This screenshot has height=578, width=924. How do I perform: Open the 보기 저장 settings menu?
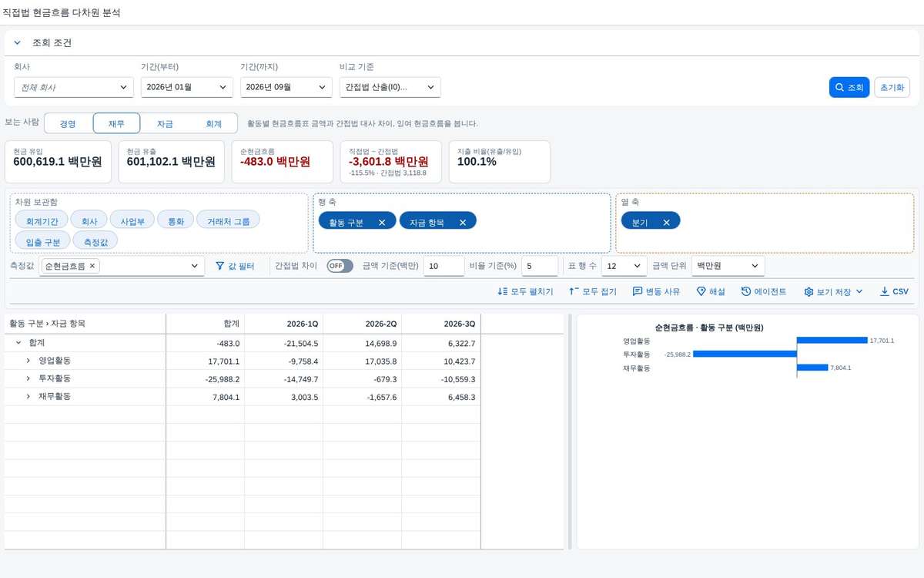833,291
